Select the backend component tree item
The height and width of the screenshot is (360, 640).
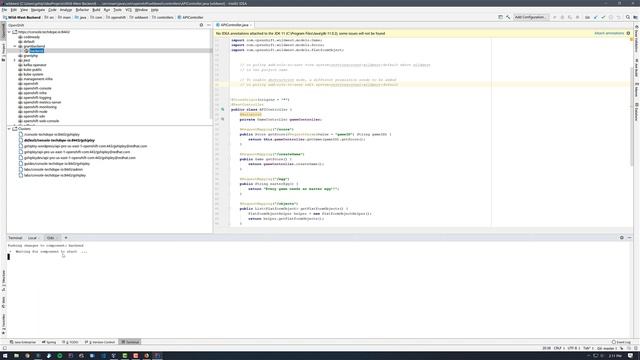click(36, 51)
